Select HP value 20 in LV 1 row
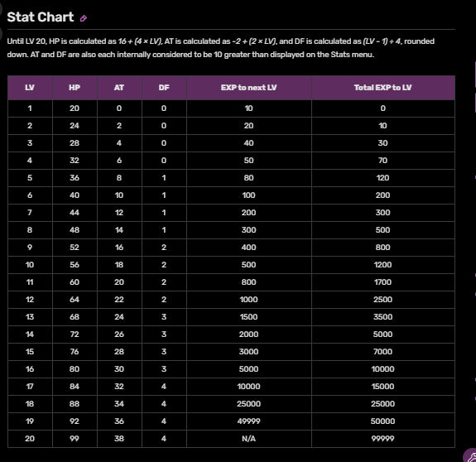 click(75, 108)
